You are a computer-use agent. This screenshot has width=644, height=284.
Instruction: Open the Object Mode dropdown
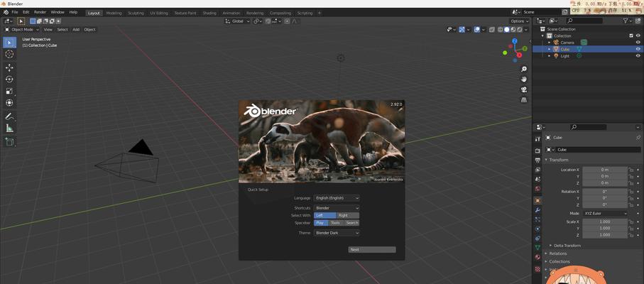(x=22, y=30)
